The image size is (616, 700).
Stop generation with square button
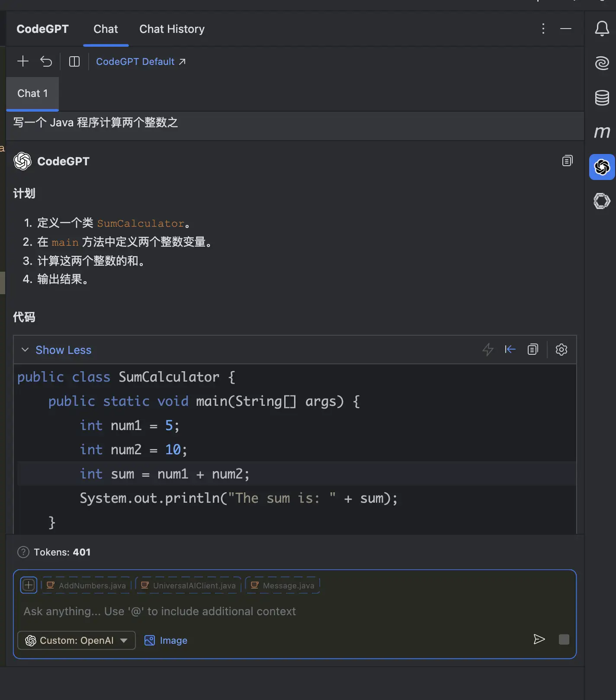coord(564,639)
